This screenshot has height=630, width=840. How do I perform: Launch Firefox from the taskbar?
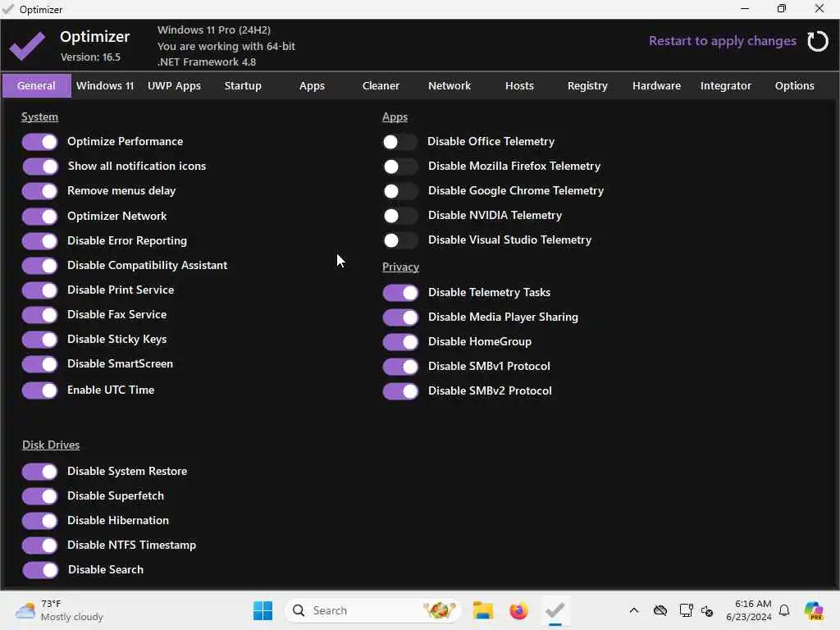point(518,610)
